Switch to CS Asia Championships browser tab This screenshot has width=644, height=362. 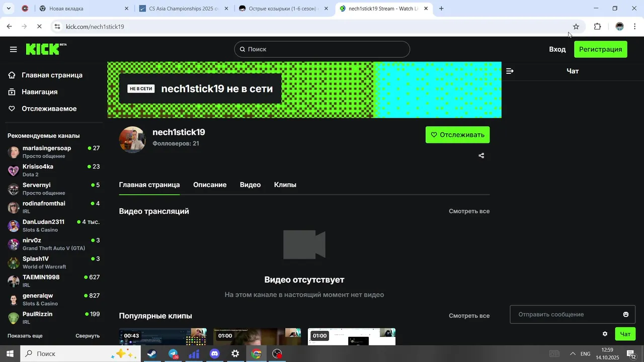pos(183,9)
